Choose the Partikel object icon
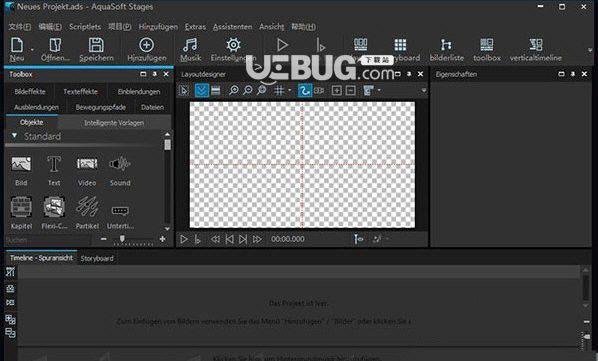The height and width of the screenshot is (361, 598). click(x=87, y=207)
